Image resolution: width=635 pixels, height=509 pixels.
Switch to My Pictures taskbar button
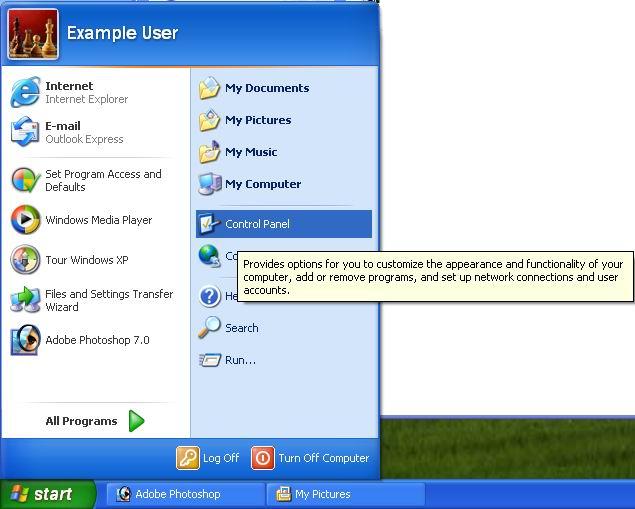pos(345,494)
